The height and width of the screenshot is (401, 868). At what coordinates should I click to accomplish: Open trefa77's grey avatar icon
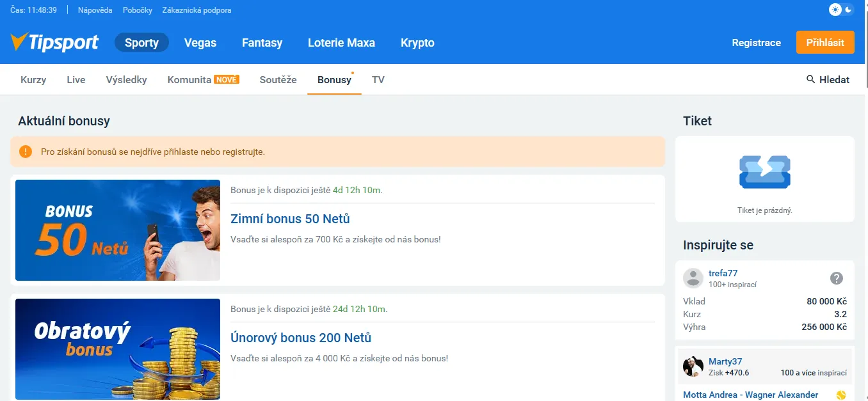point(693,278)
